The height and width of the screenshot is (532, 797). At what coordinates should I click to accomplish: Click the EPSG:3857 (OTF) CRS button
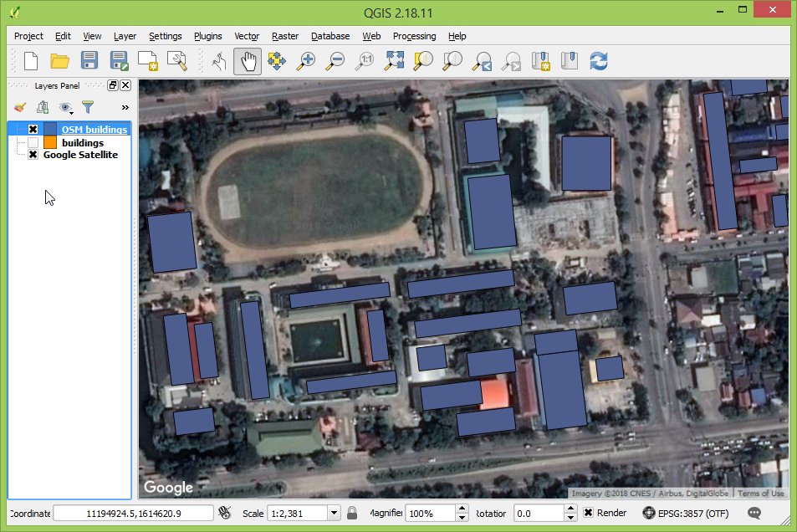coord(685,513)
